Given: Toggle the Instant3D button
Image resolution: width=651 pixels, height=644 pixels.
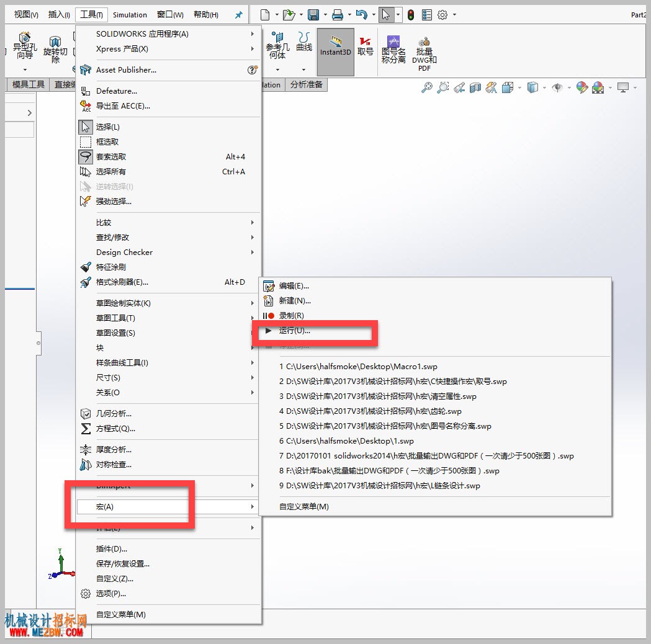Looking at the screenshot, I should [x=336, y=52].
